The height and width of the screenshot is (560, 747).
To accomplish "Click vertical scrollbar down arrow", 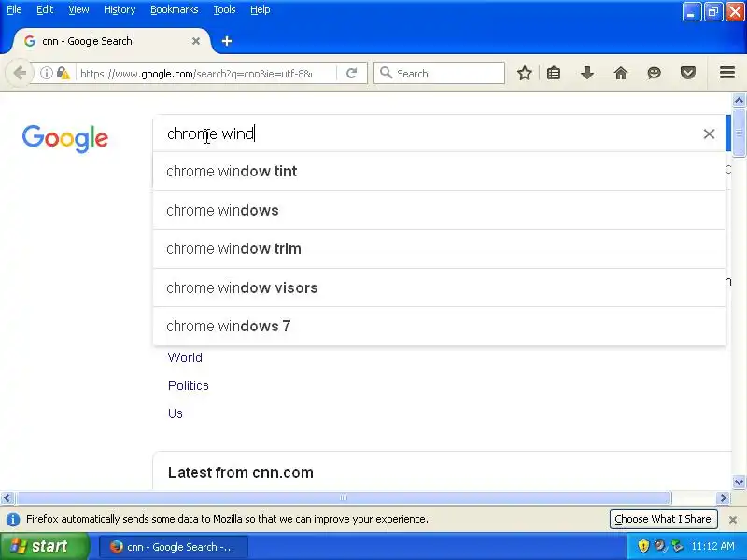I will pos(739,482).
